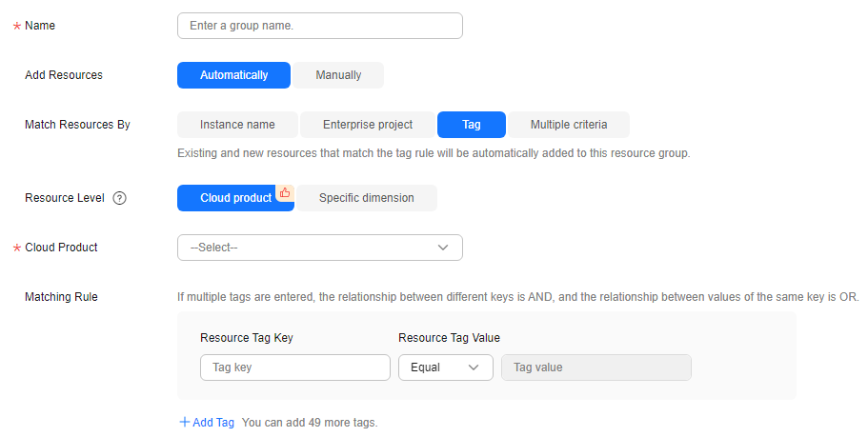This screenshot has height=437, width=868.
Task: Select Automatically for Add Resources
Action: [x=233, y=75]
